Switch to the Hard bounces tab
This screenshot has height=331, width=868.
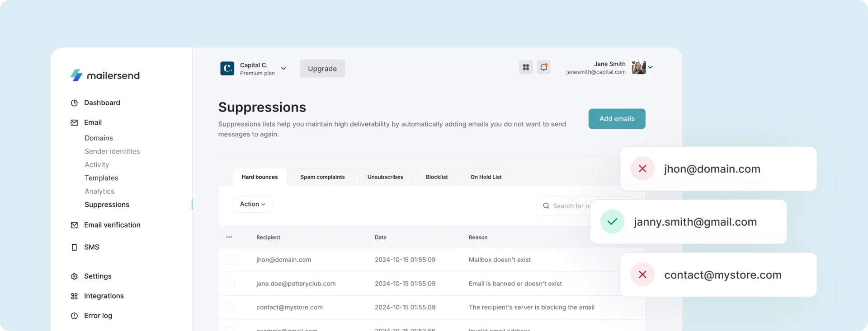click(260, 177)
